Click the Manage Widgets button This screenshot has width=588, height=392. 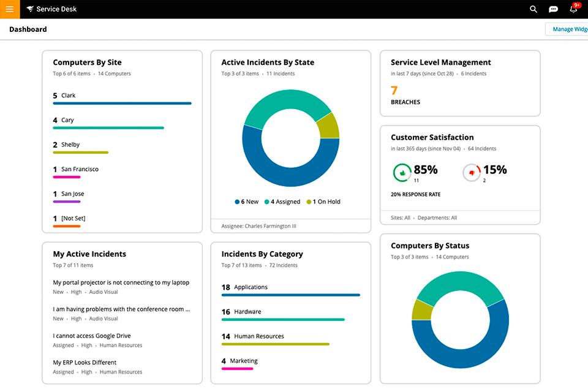(x=569, y=29)
